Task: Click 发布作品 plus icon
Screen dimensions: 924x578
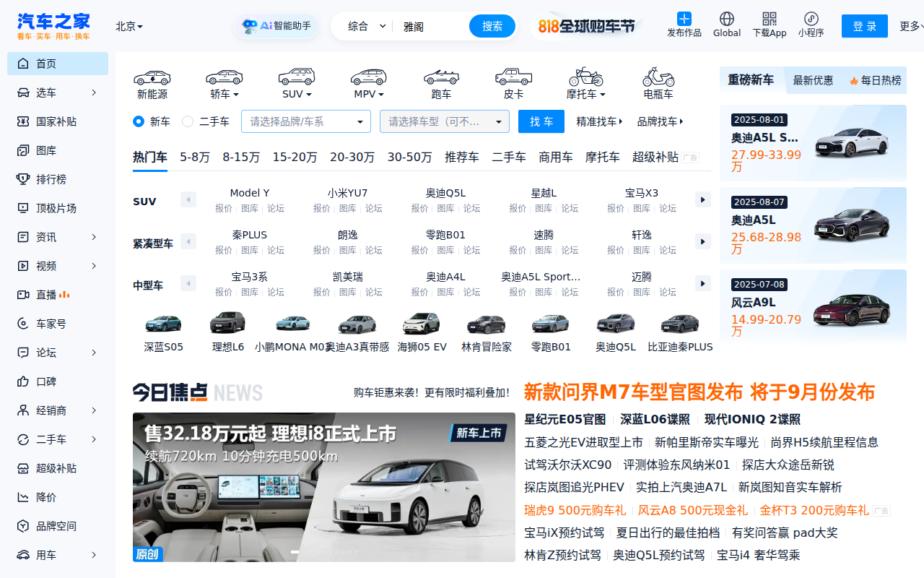Action: [x=684, y=19]
